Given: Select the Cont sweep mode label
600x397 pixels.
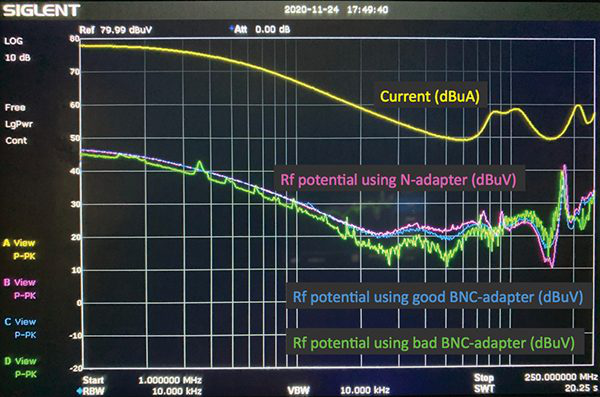Looking at the screenshot, I should coord(16,141).
